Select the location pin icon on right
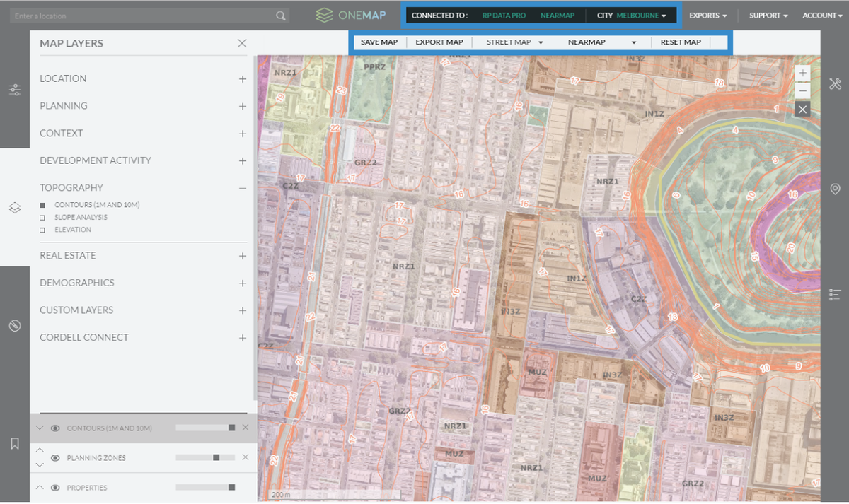The image size is (849, 504). (834, 189)
